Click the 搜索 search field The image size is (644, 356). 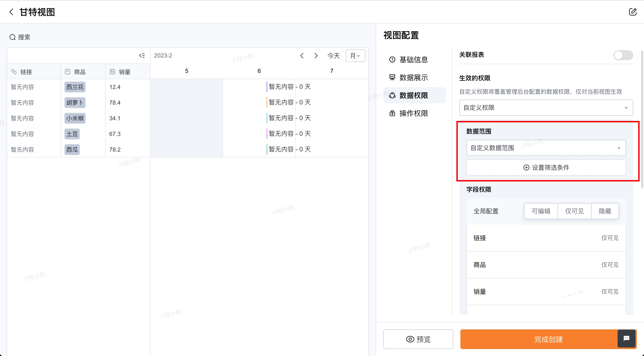[x=20, y=37]
